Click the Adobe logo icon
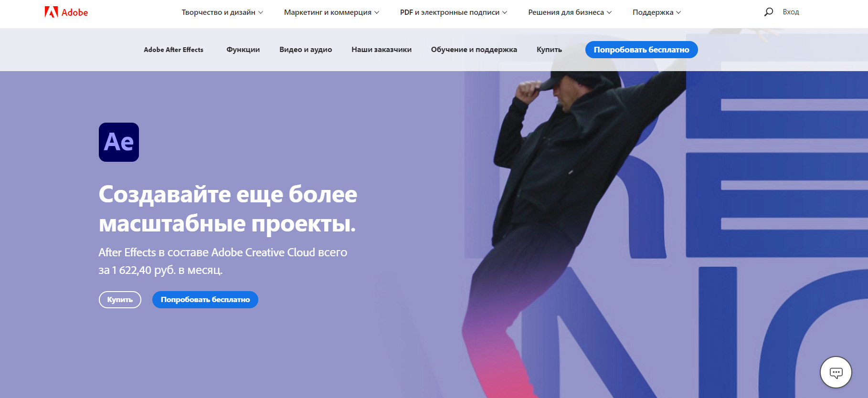The height and width of the screenshot is (398, 868). point(52,12)
